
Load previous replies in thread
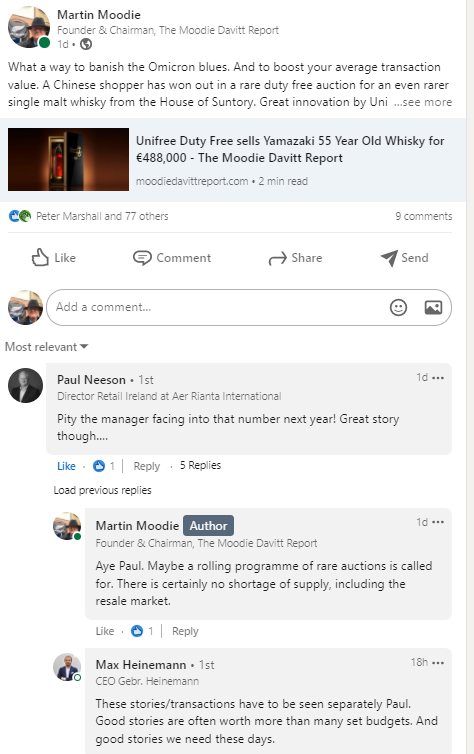coord(102,490)
